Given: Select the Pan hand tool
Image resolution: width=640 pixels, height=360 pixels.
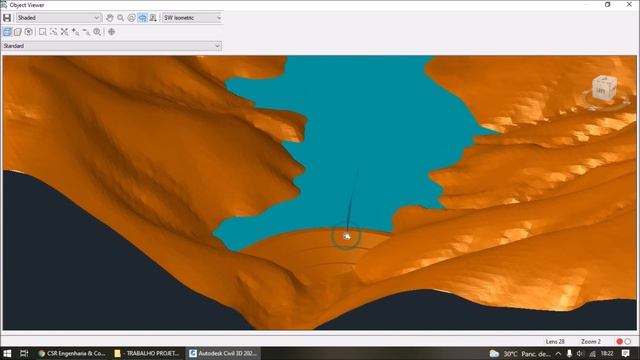Looking at the screenshot, I should click(109, 18).
